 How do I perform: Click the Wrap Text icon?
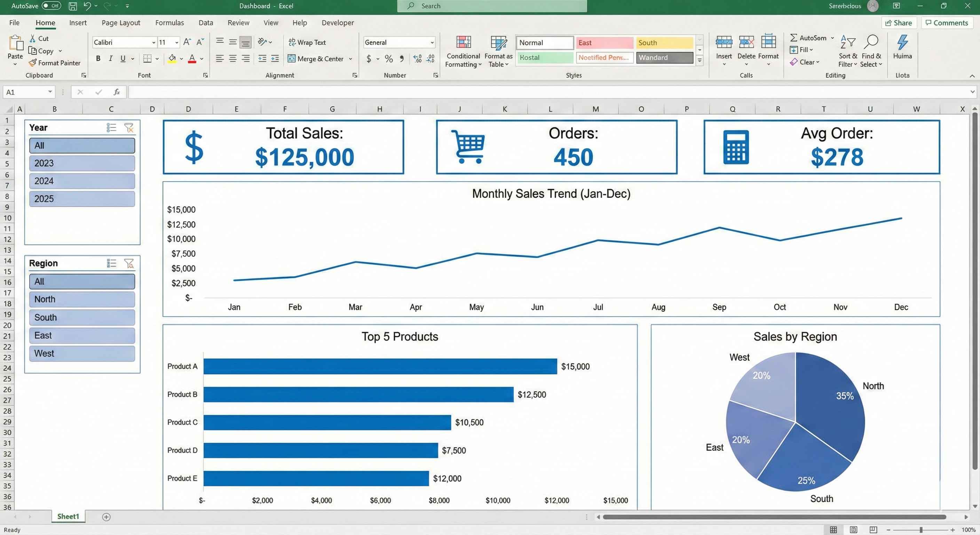coord(292,42)
